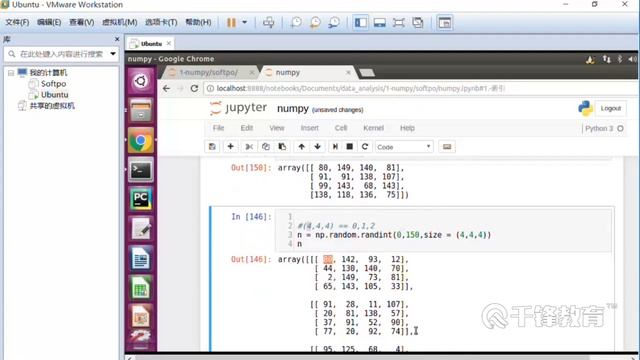Screen dimensions: 640x360
Task: Open a new Chrome tab
Action: click(367, 73)
